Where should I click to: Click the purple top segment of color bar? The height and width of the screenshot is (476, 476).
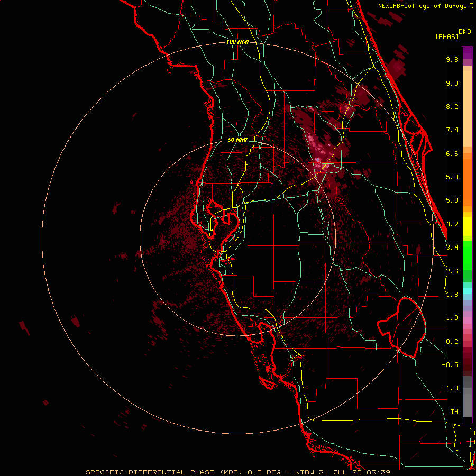click(467, 53)
